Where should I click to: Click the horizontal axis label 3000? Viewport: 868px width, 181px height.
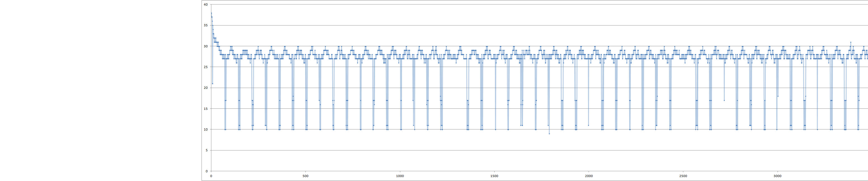tap(777, 176)
